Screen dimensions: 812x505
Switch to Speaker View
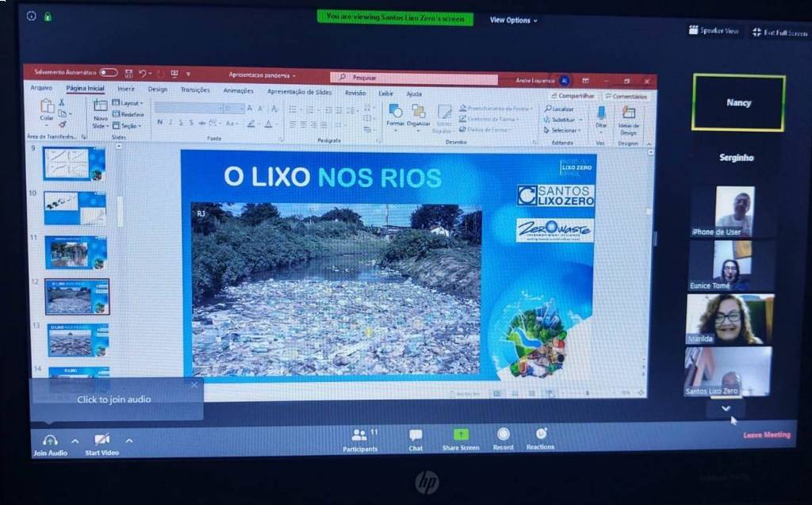click(x=714, y=31)
